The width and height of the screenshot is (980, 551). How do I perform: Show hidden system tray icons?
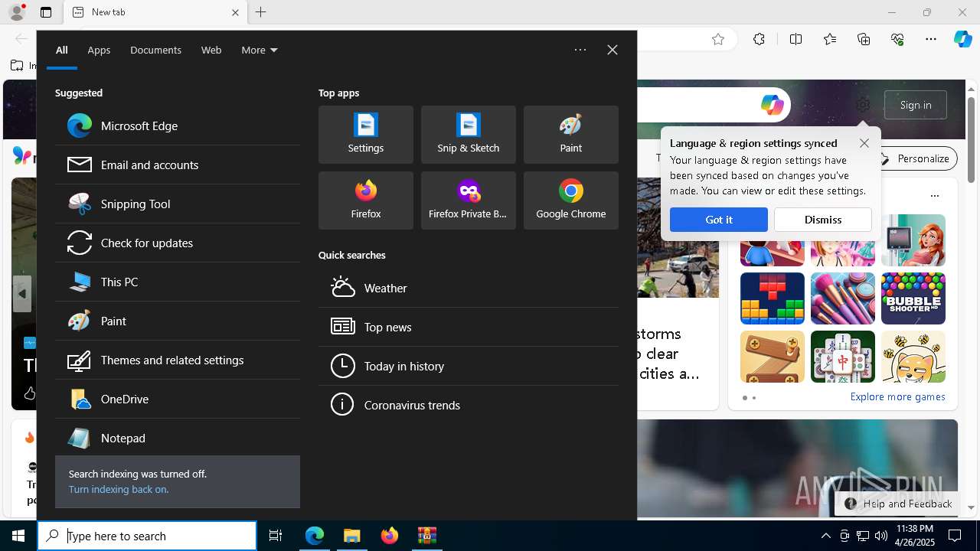point(825,536)
